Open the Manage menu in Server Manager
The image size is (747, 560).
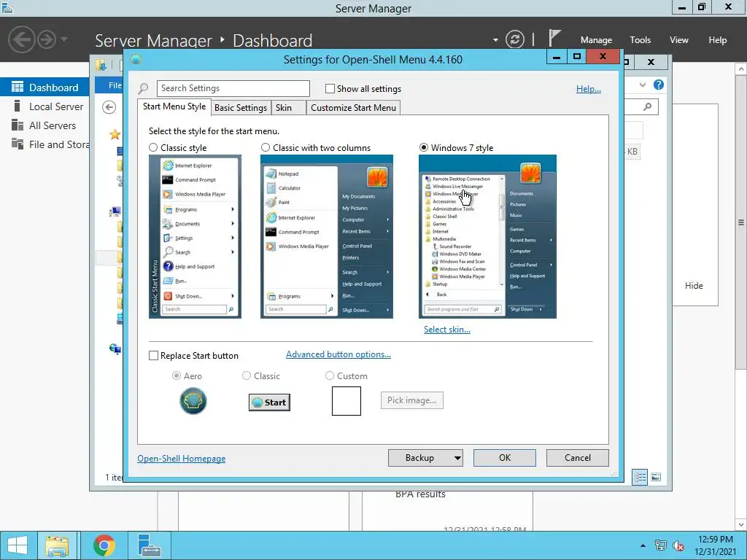click(596, 40)
